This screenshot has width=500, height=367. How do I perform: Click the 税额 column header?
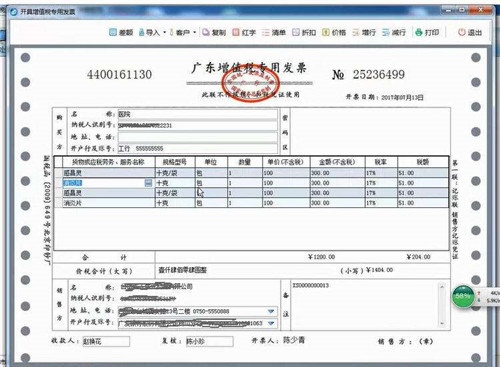click(x=423, y=162)
